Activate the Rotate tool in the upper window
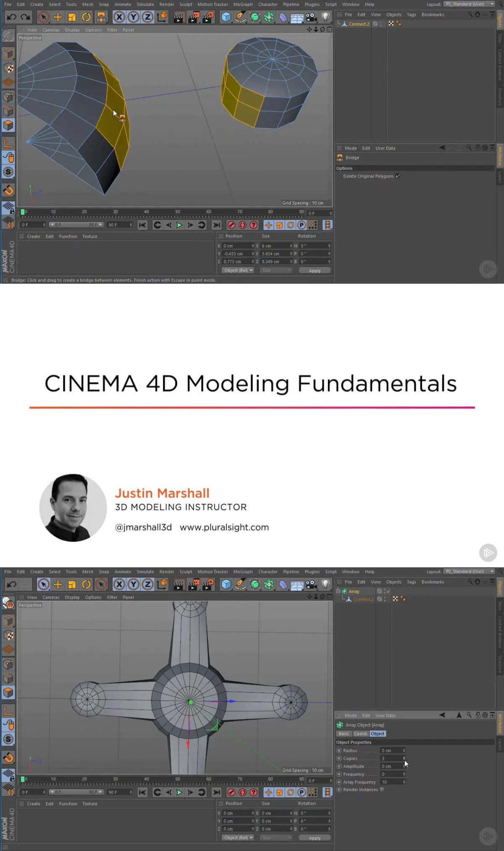The height and width of the screenshot is (851, 504). coord(86,17)
